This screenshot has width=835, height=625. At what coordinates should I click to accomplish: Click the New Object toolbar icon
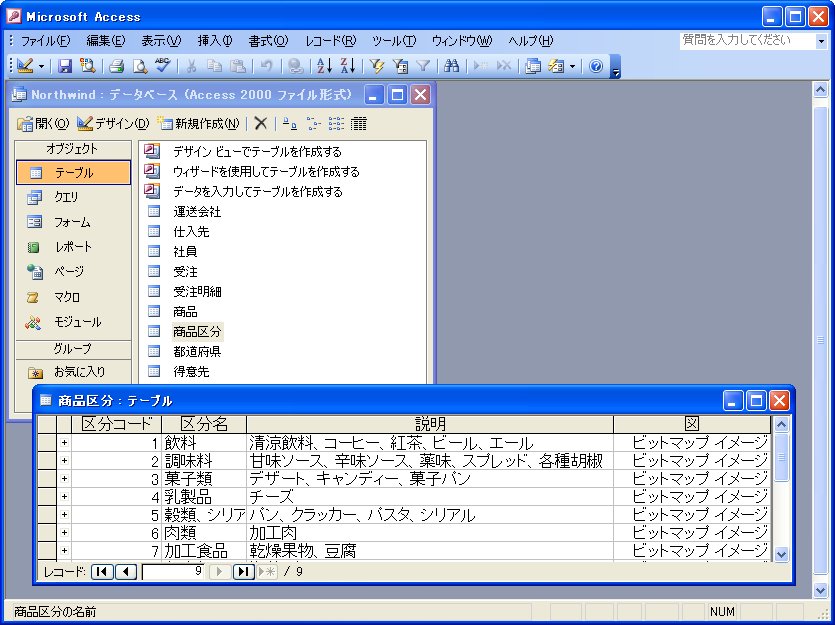[556, 66]
